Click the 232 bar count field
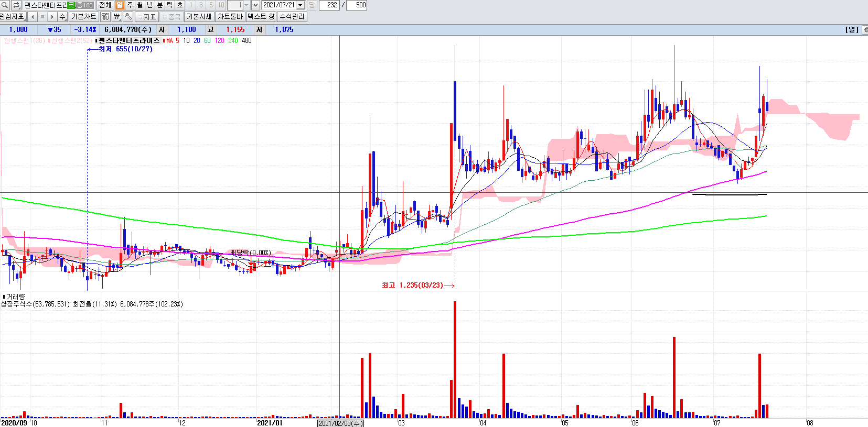Viewport: 868px width, 427px height. (329, 5)
